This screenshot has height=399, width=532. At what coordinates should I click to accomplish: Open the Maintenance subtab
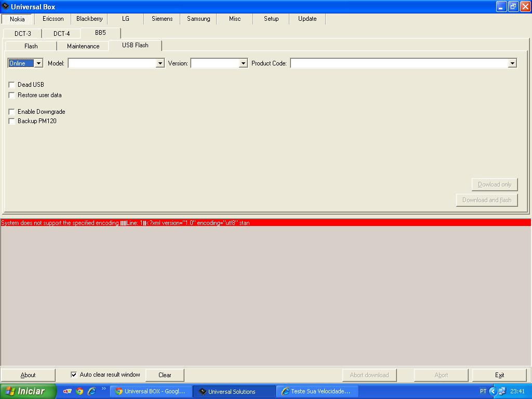click(x=83, y=46)
